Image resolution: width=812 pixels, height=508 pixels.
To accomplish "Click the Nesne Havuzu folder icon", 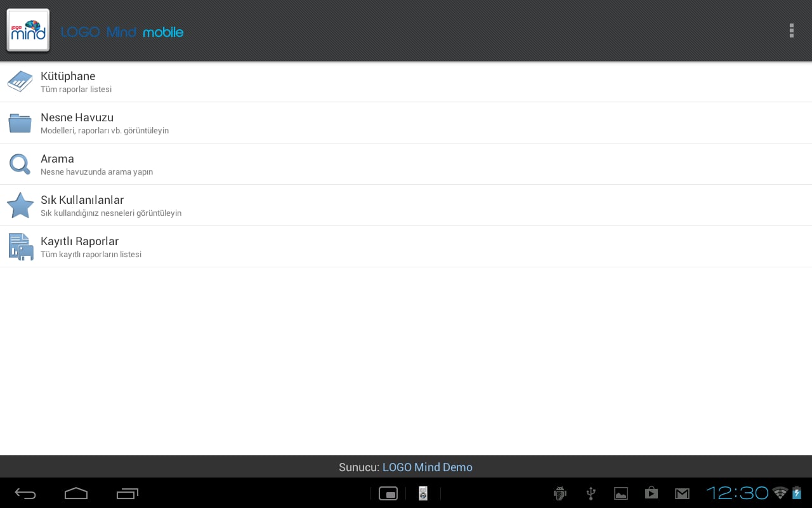I will (20, 123).
